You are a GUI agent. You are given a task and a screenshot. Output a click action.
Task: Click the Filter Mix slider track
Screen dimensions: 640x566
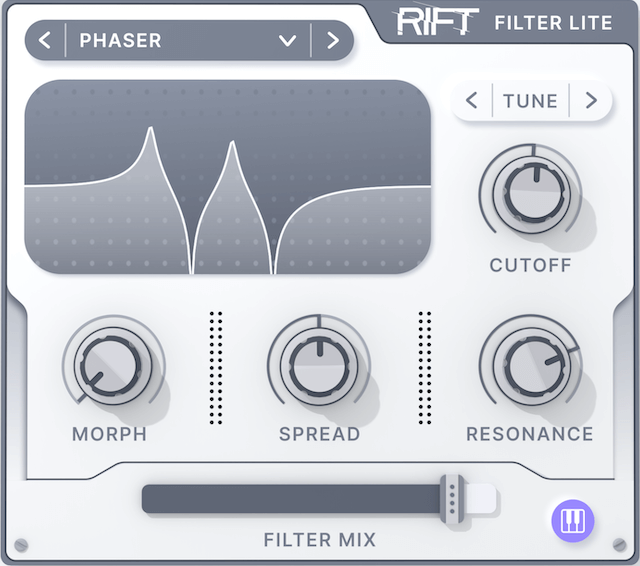click(290, 498)
